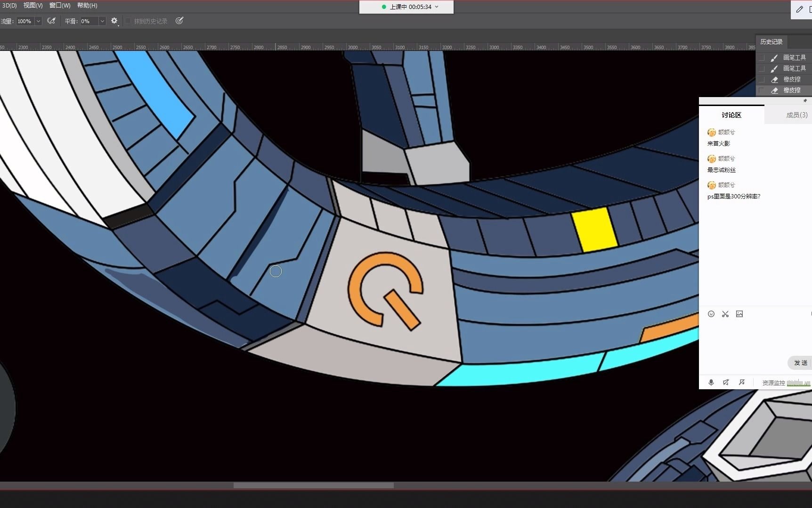
Task: Open the 窗口(W) menu
Action: (x=60, y=6)
